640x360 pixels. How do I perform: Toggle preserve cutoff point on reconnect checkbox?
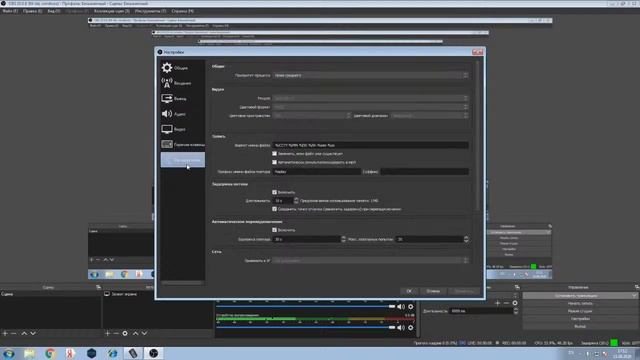coord(274,209)
